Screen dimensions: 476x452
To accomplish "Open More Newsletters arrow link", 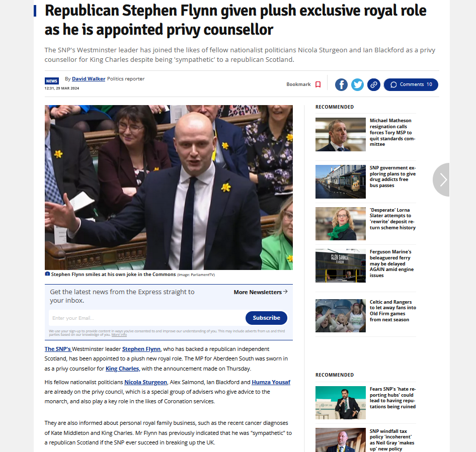I will pyautogui.click(x=261, y=292).
